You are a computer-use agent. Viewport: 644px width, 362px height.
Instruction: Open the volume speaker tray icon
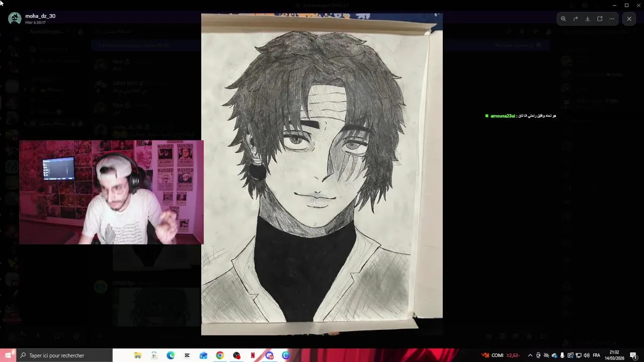pyautogui.click(x=587, y=355)
